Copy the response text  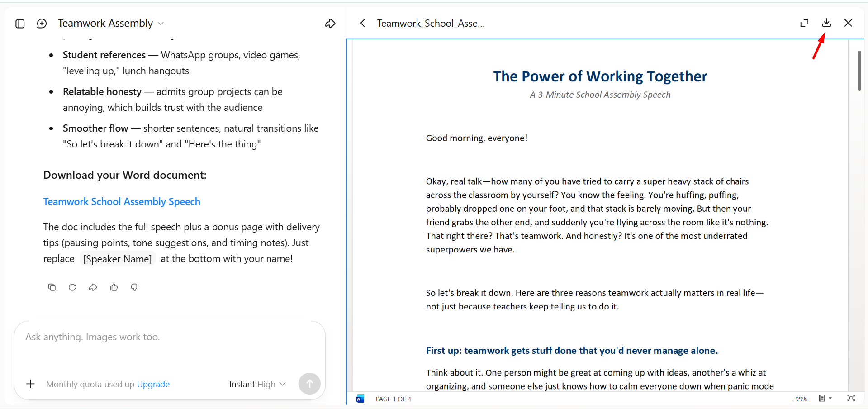(x=52, y=287)
